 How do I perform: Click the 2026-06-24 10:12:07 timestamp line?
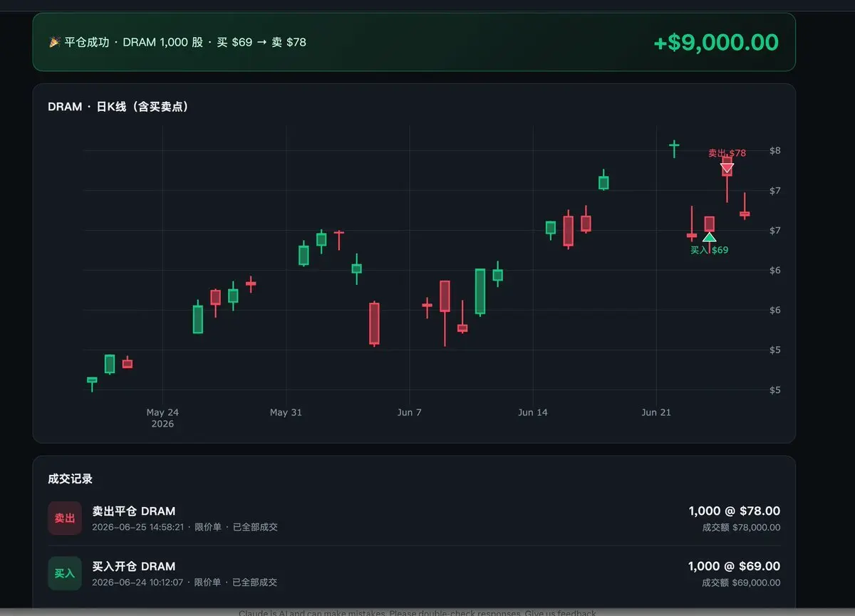(185, 583)
